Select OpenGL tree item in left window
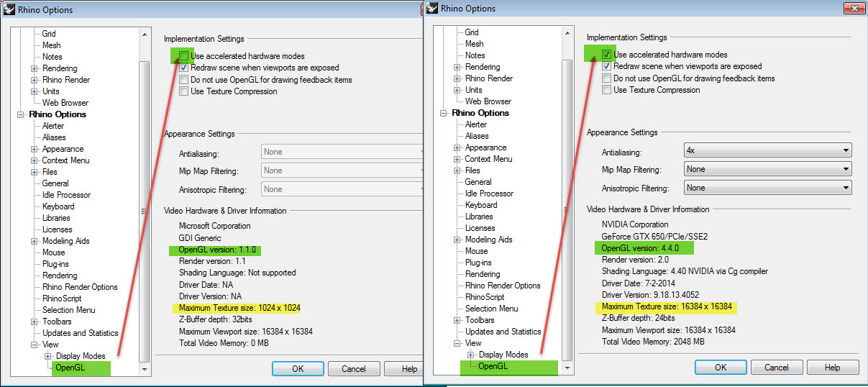The width and height of the screenshot is (868, 387). [70, 368]
